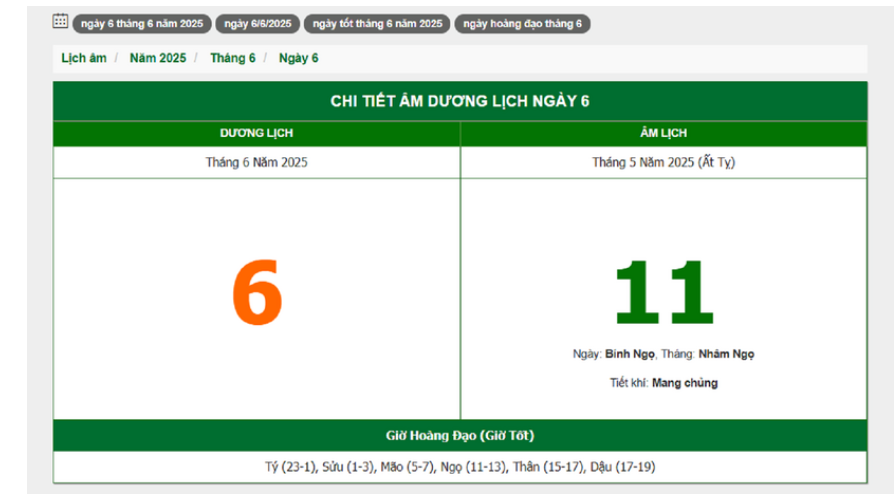
Task: Click 'Tháng 5 Năm 2025 (Ất Tỵ)' lunar text
Action: tap(663, 162)
